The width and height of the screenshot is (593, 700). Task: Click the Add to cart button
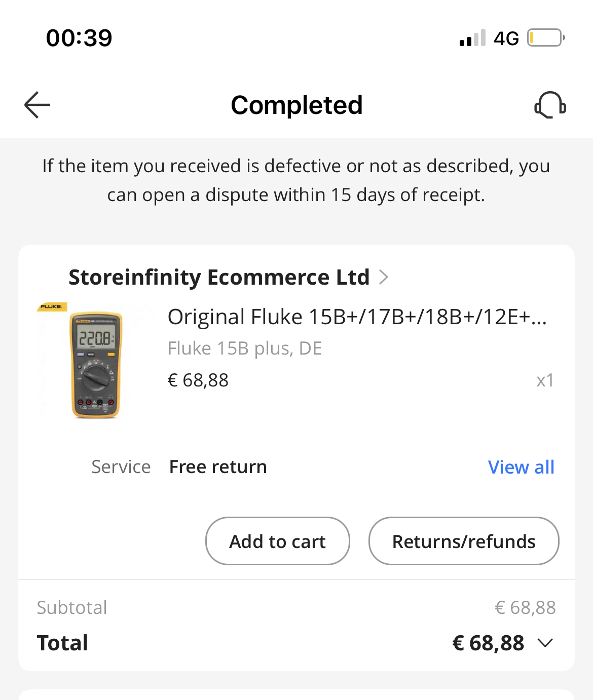(x=278, y=541)
